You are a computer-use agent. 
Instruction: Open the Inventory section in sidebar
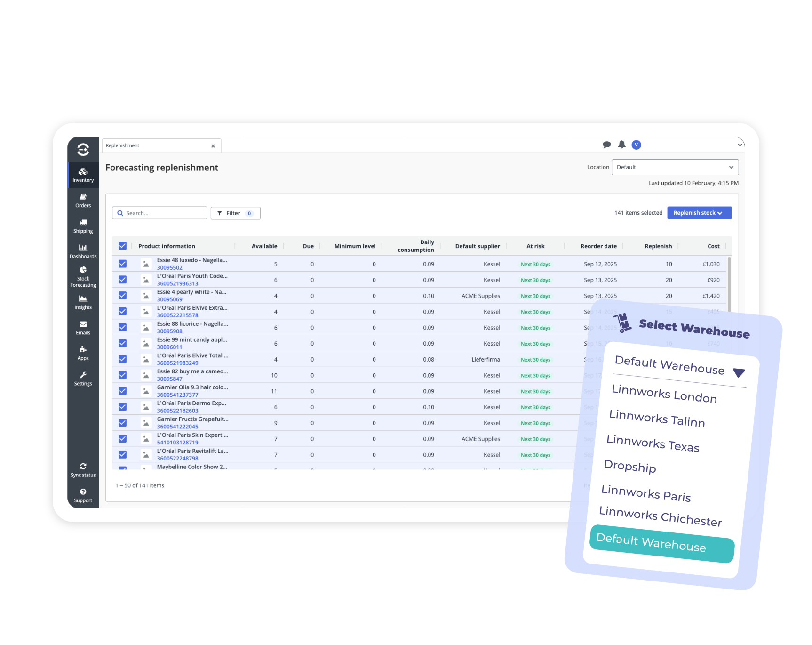click(x=83, y=175)
